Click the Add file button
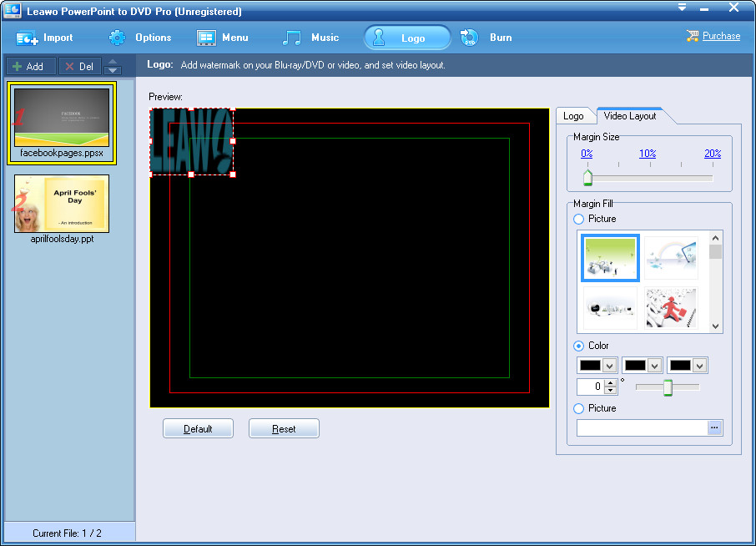Viewport: 756px width, 546px height. click(29, 67)
